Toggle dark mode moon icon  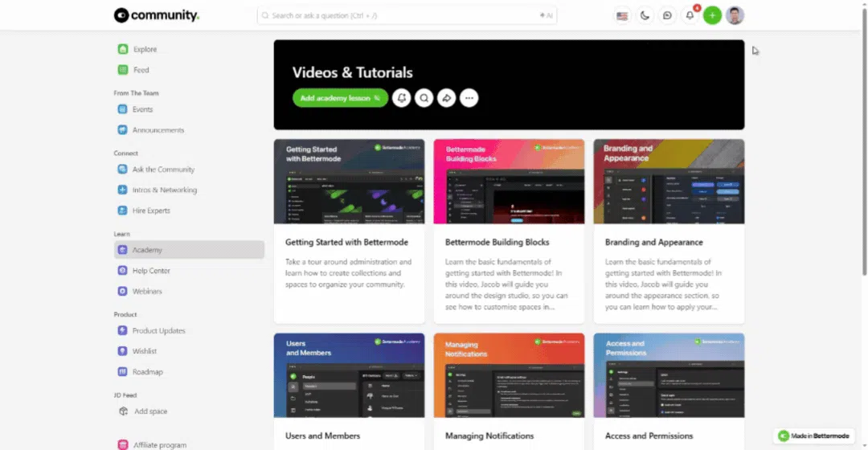click(x=645, y=15)
